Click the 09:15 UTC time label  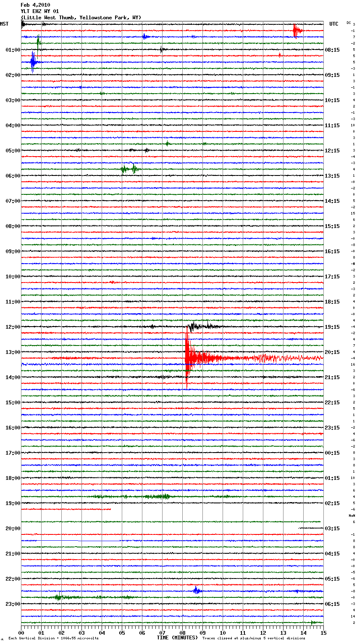click(x=332, y=75)
